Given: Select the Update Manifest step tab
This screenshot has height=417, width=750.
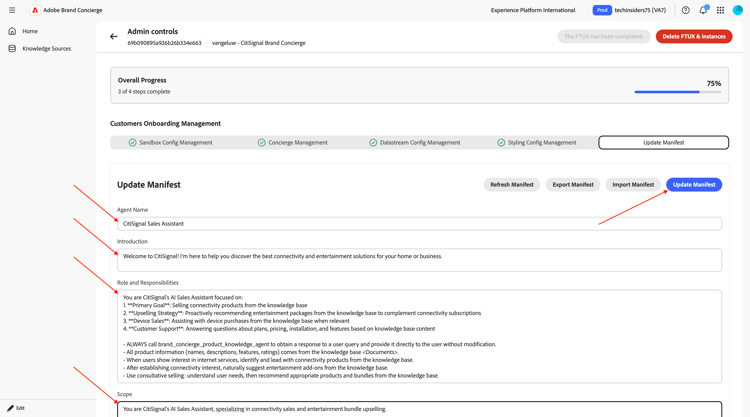Looking at the screenshot, I should [x=663, y=143].
